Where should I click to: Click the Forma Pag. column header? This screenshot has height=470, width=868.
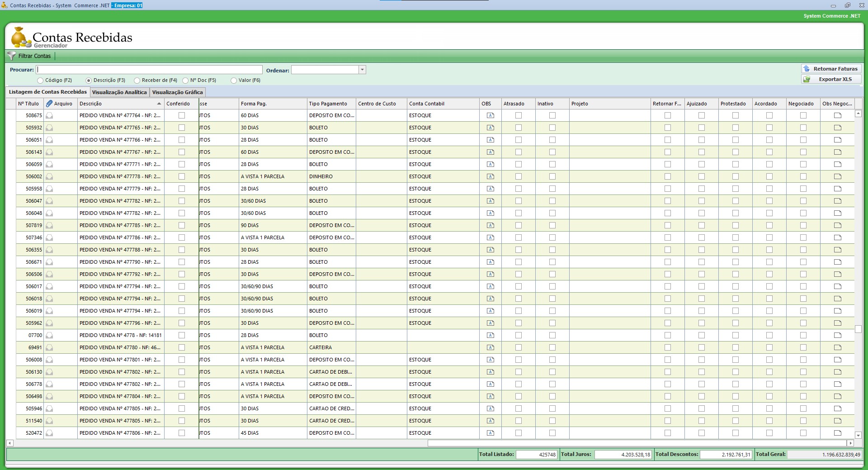tap(254, 104)
